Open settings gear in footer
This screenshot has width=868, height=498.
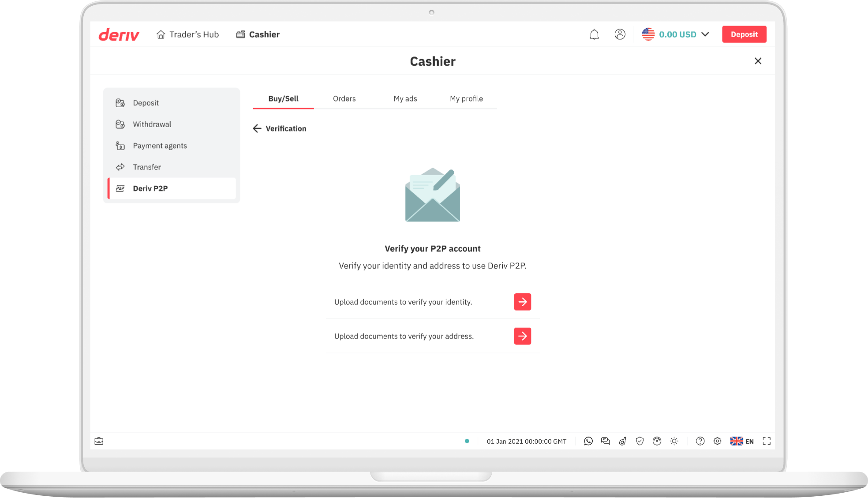click(x=717, y=441)
